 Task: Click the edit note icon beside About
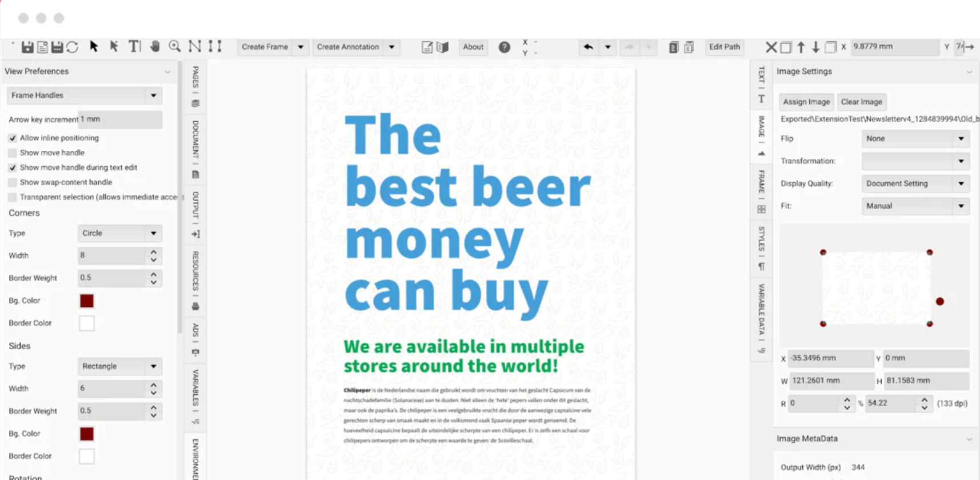pos(427,47)
